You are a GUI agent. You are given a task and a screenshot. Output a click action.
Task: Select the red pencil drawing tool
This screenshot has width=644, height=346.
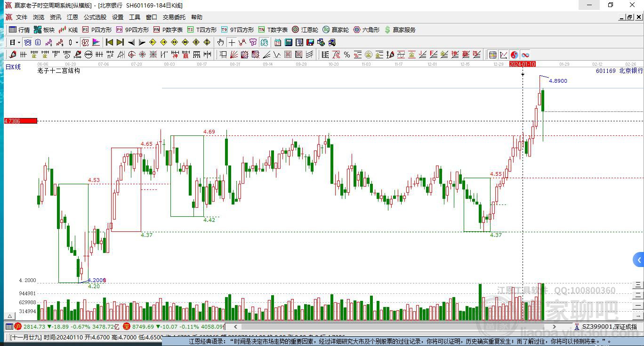pyautogui.click(x=13, y=55)
